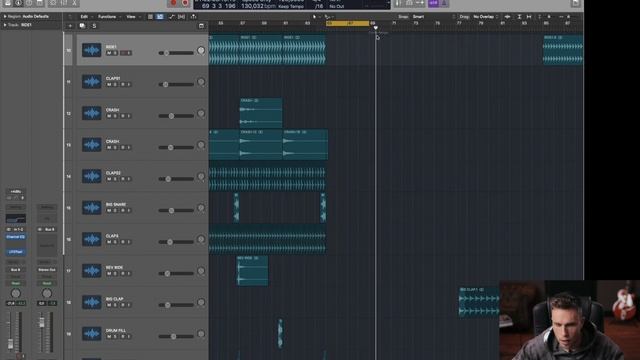Open the tempo display mode dropdown
The height and width of the screenshot is (360, 640).
coord(291,7)
